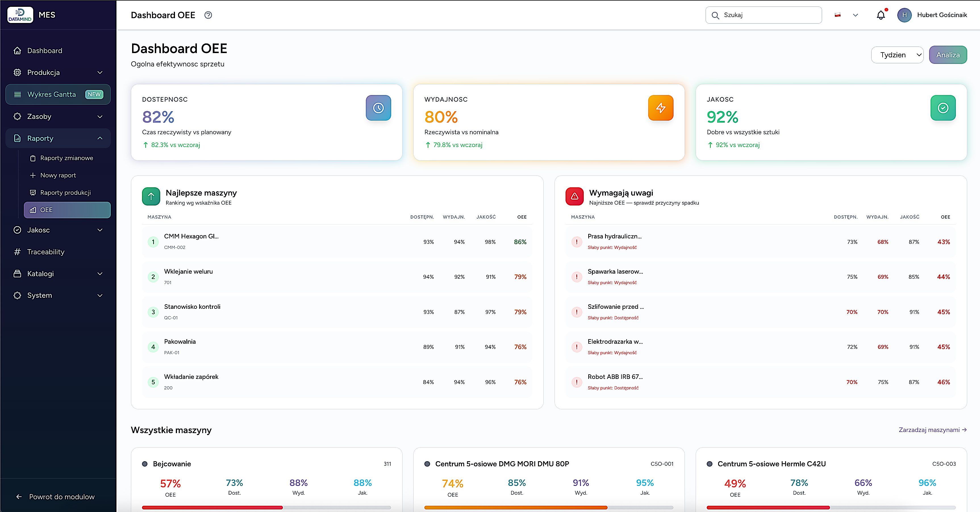The width and height of the screenshot is (980, 512).
Task: Open Raporty zmianowe submenu item
Action: (67, 158)
